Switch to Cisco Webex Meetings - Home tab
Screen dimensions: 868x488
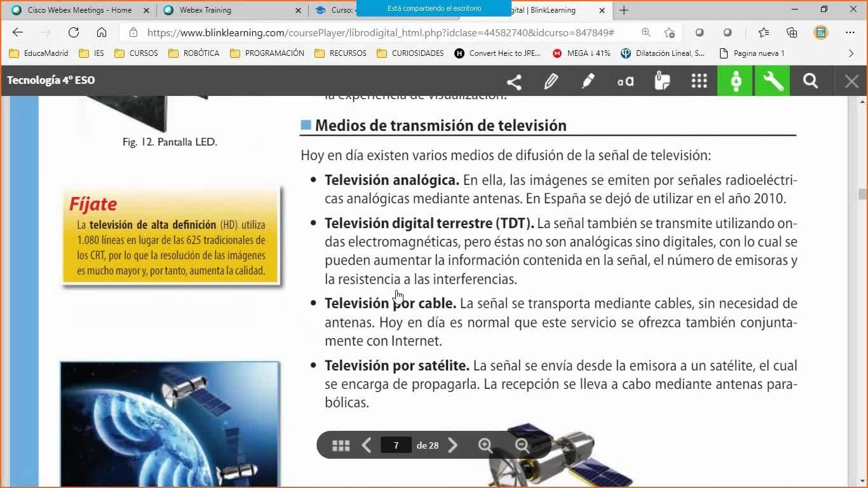click(x=80, y=10)
